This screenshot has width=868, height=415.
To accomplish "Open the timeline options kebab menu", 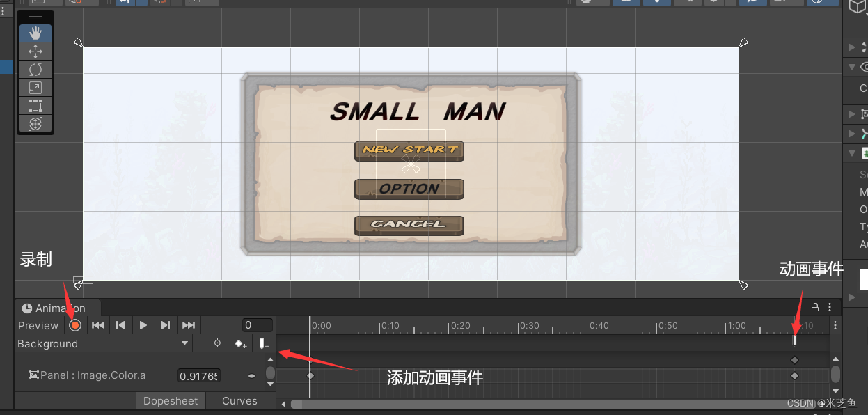I will click(x=835, y=325).
